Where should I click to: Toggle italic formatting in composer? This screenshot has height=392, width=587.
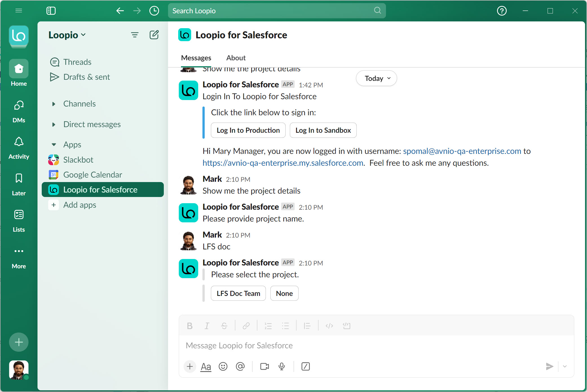coord(207,326)
